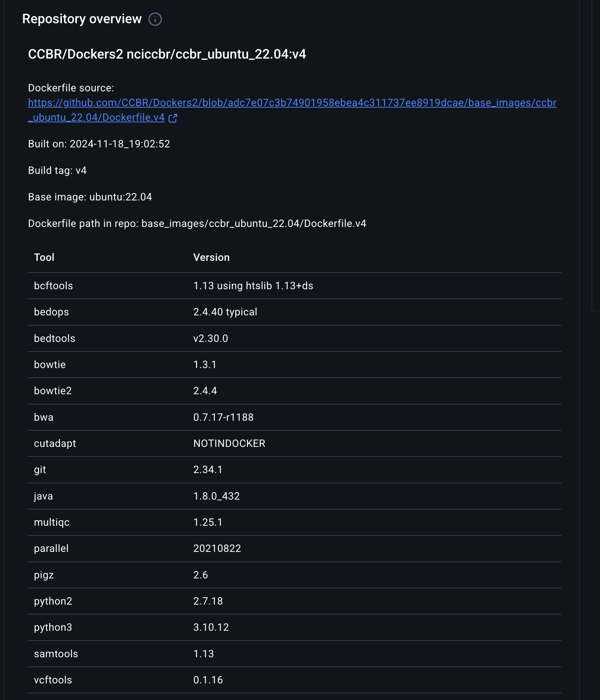Click the python3 version 3.10.12
This screenshot has width=600, height=700.
tap(211, 627)
